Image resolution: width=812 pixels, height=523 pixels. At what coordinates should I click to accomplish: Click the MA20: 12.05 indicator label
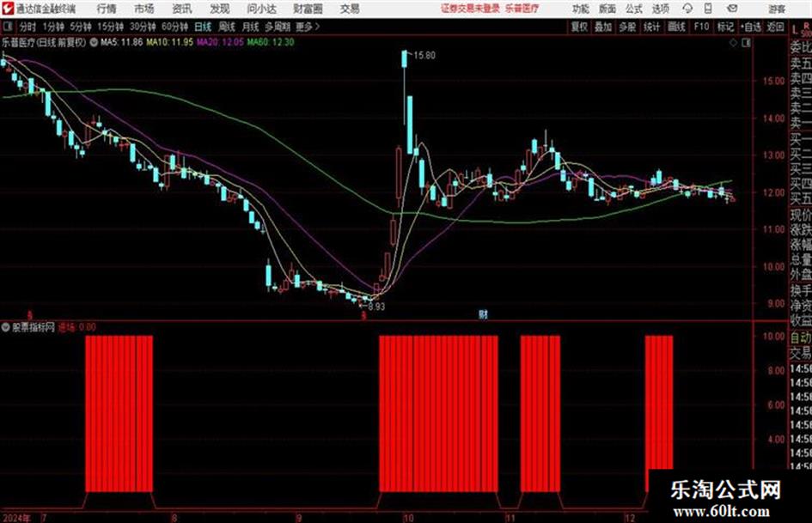pos(220,42)
